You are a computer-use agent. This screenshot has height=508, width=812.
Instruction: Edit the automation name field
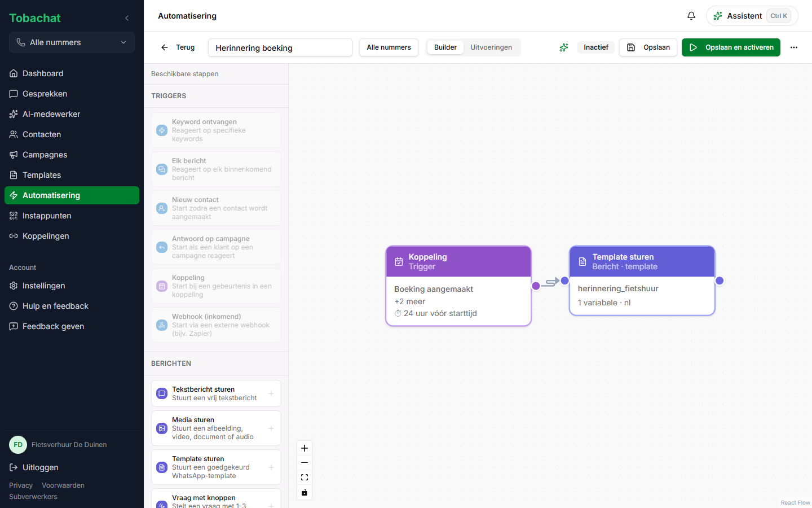280,47
